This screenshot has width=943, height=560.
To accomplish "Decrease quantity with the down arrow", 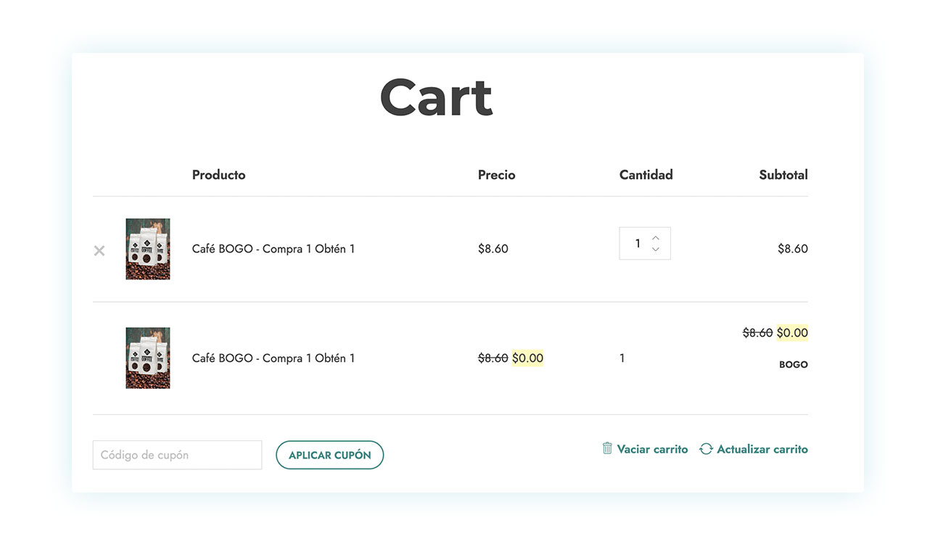I will [x=656, y=250].
